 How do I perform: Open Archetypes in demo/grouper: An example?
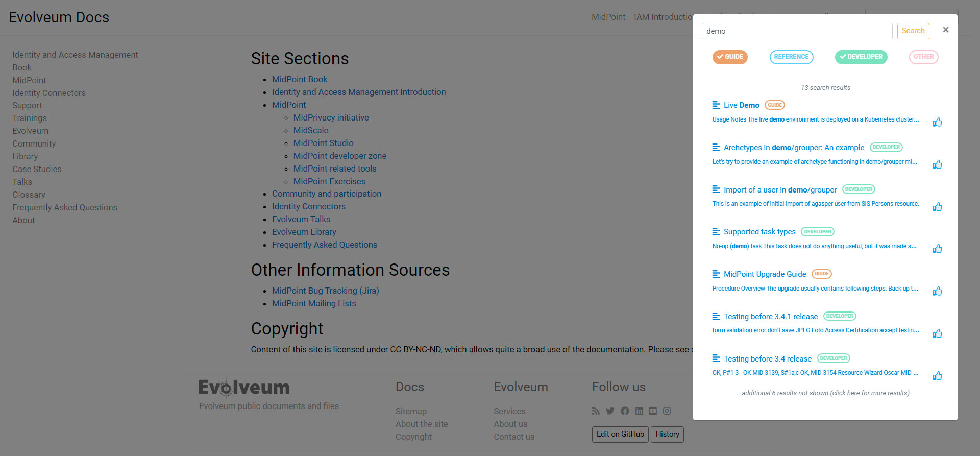pyautogui.click(x=794, y=148)
